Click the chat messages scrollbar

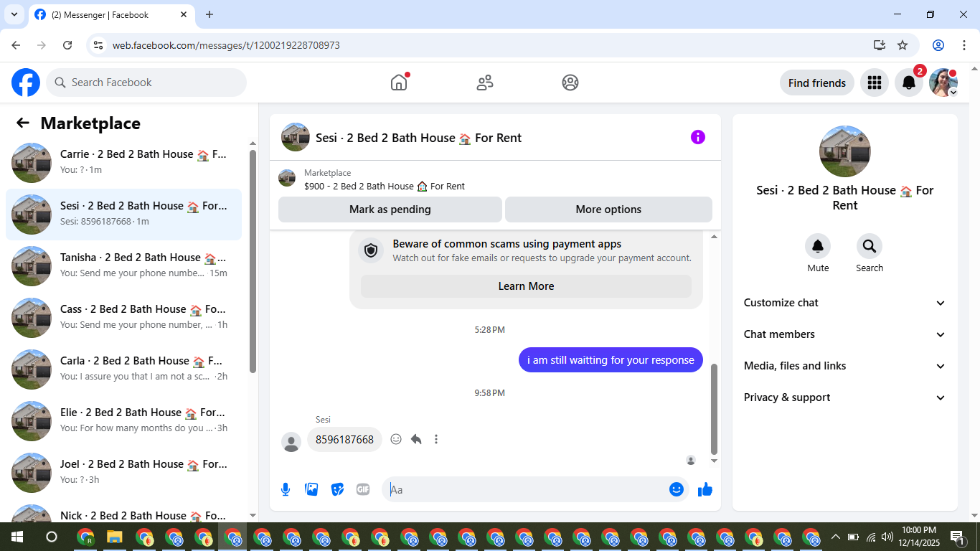[x=714, y=409]
